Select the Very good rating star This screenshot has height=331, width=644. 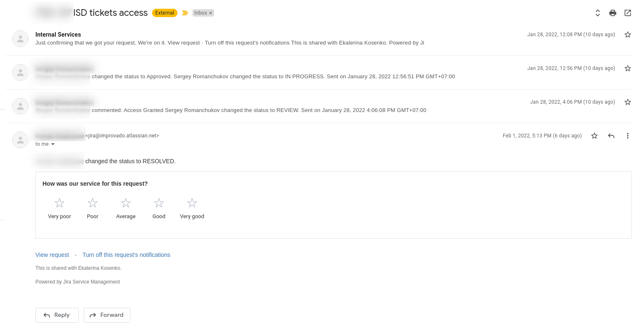(x=192, y=203)
